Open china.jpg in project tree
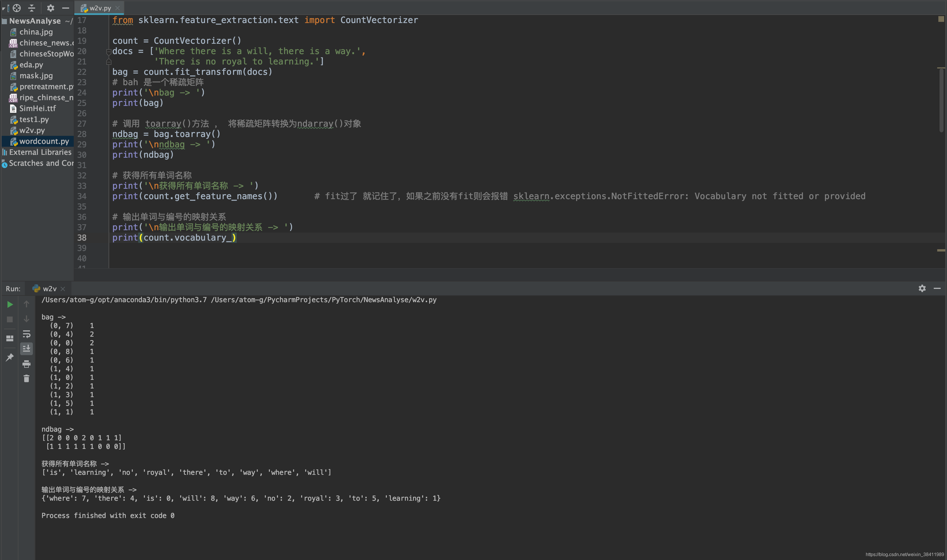 coord(36,32)
